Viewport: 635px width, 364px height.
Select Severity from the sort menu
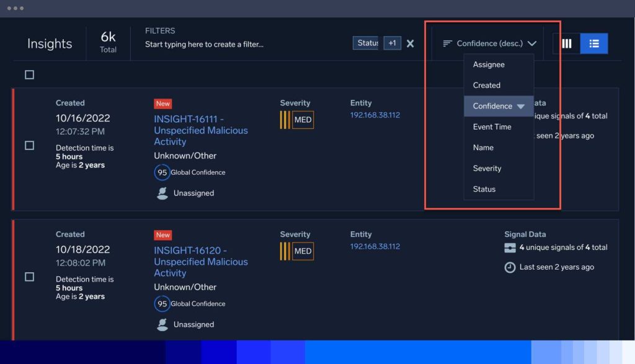pos(487,168)
